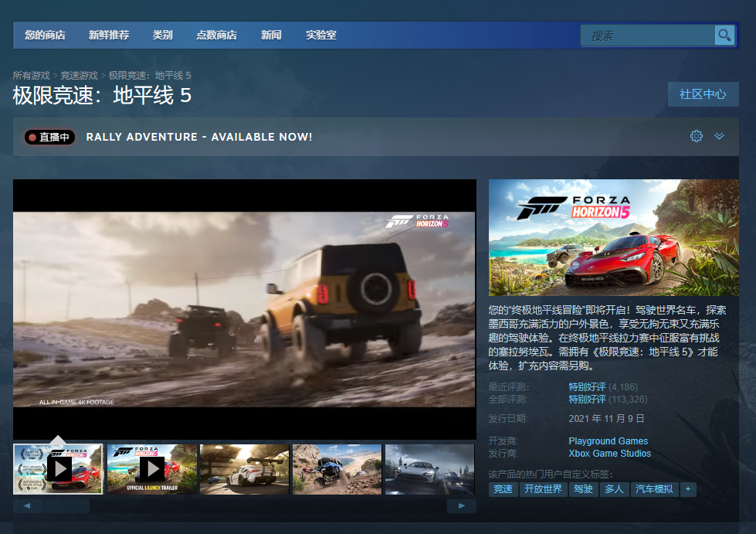This screenshot has height=534, width=756.
Task: Open 实验室 tab
Action: (320, 36)
